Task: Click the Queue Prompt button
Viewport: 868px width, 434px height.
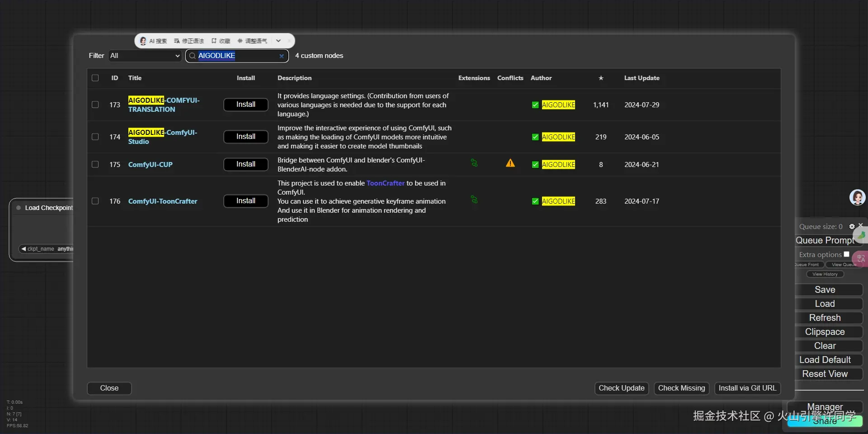Action: click(x=825, y=240)
